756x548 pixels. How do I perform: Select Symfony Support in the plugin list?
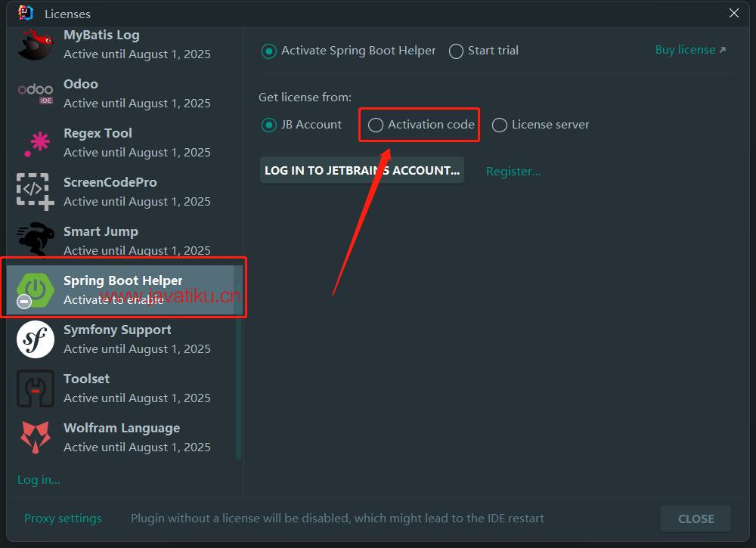[x=120, y=339]
